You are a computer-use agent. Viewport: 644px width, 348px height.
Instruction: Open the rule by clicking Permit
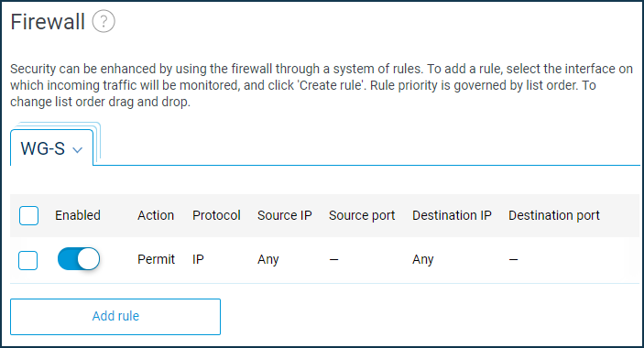point(156,259)
